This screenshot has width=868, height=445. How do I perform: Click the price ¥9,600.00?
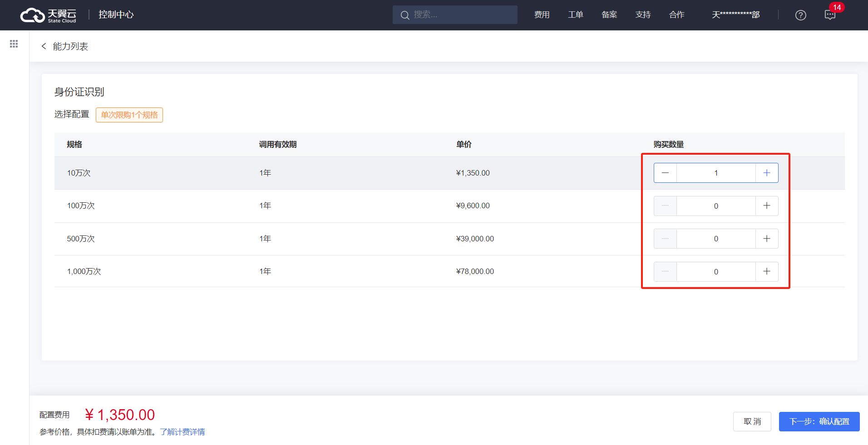[x=473, y=205]
